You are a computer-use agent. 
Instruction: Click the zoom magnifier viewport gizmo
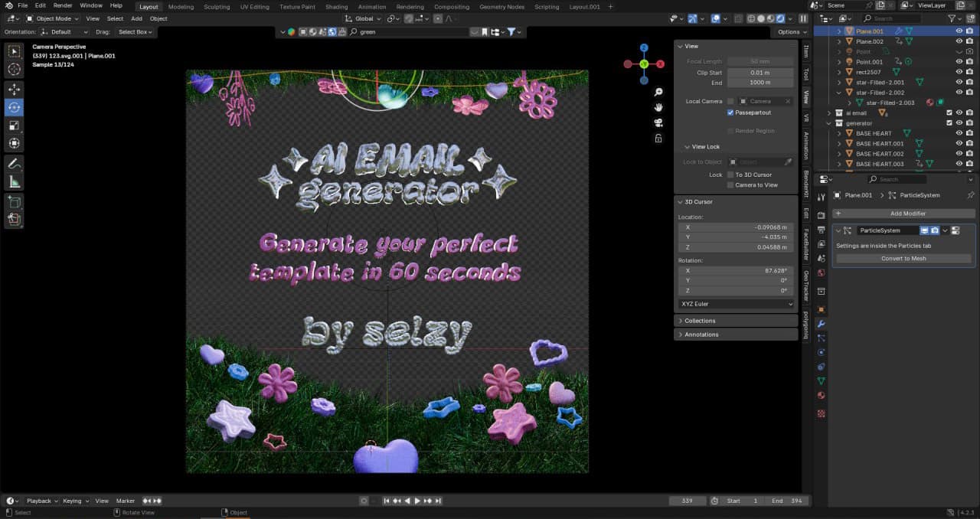tap(658, 92)
